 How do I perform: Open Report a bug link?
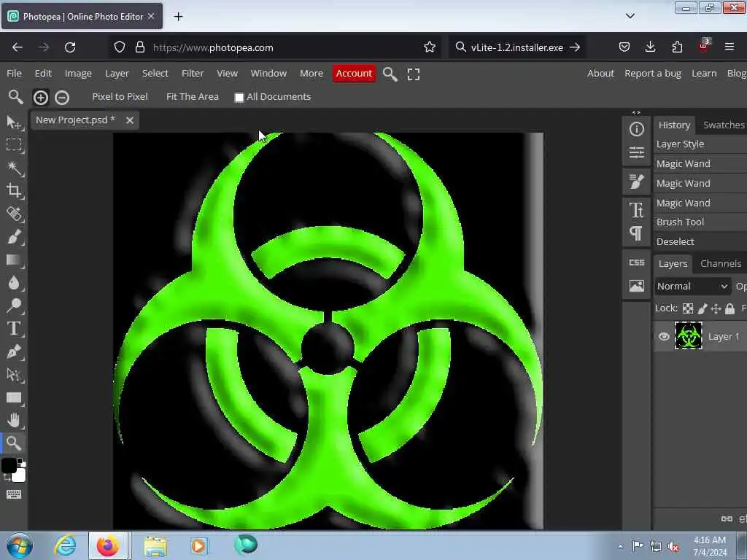[x=653, y=74]
